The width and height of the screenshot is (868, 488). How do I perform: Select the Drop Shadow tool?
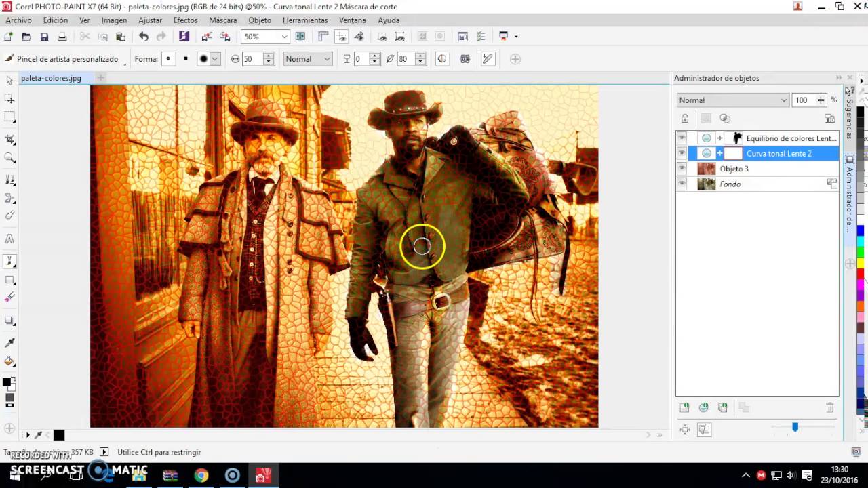9,321
